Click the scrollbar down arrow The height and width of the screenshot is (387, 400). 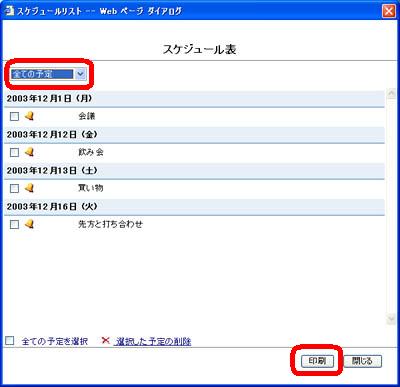point(391,319)
